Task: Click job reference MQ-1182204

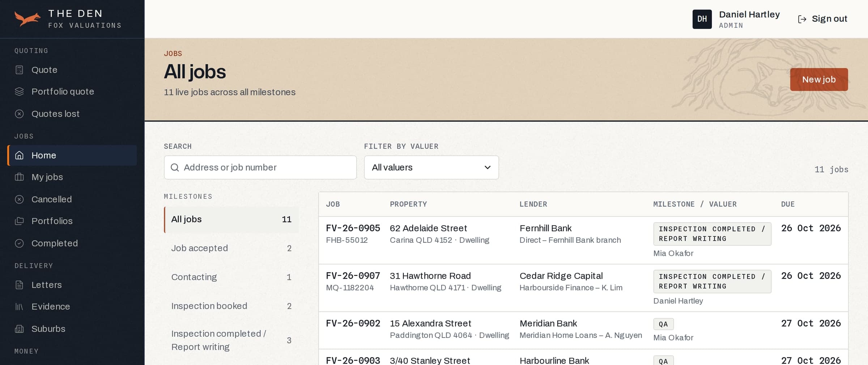Action: coord(350,288)
